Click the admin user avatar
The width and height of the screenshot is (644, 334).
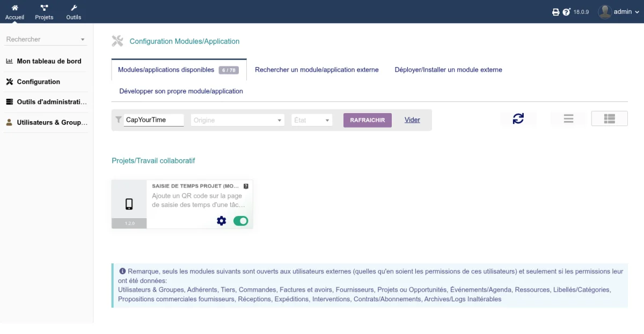click(605, 12)
